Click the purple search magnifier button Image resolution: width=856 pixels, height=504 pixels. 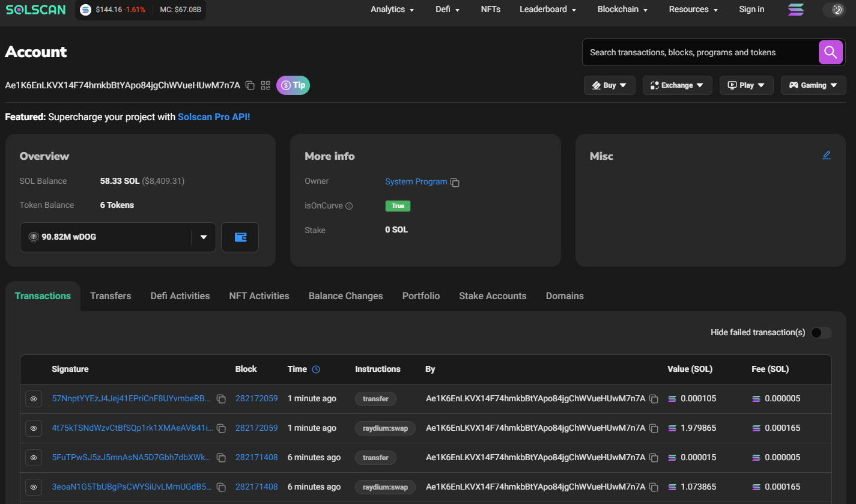click(x=831, y=52)
